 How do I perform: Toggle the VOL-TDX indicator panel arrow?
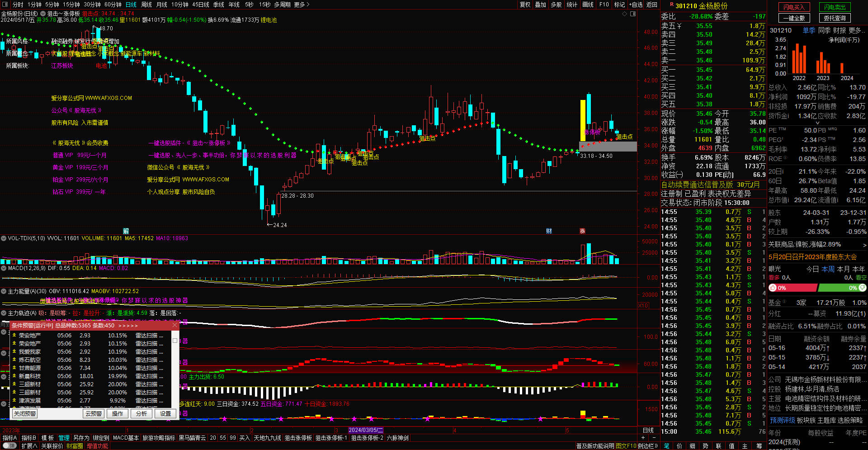pos(4,238)
